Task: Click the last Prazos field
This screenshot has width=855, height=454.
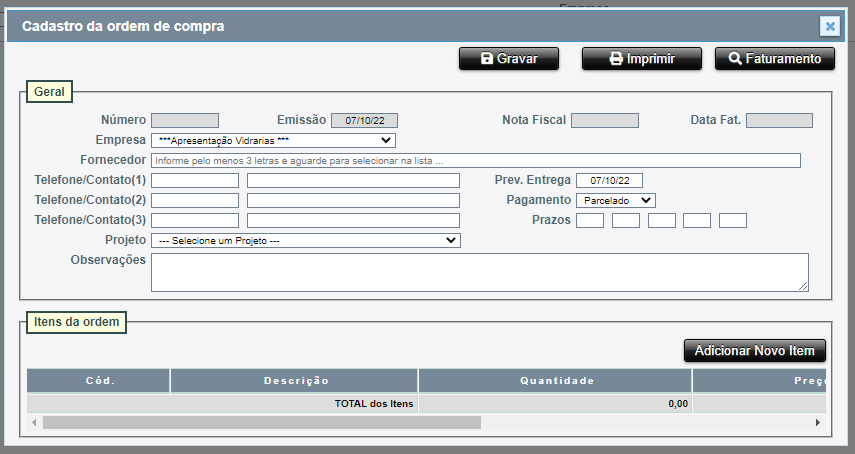Action: pyautogui.click(x=733, y=221)
